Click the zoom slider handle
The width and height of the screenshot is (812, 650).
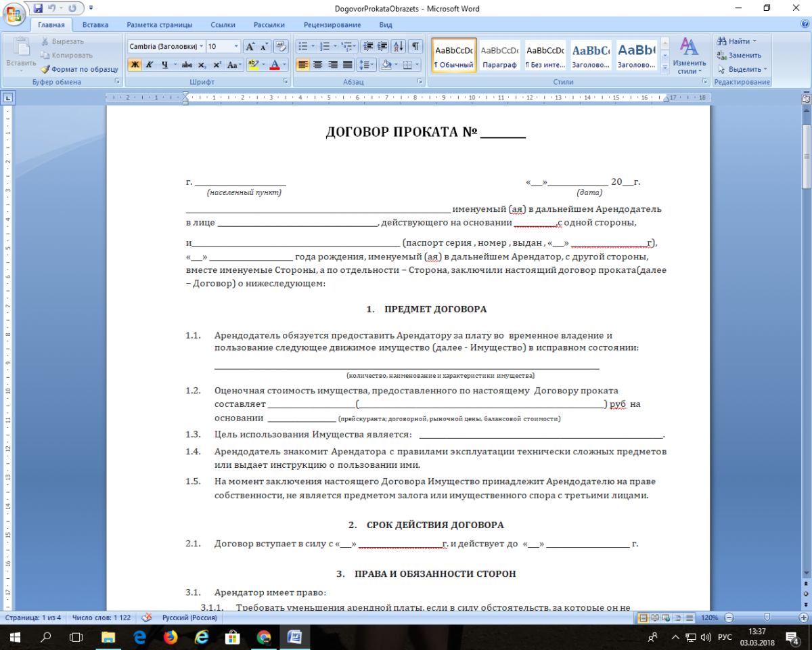click(x=766, y=617)
